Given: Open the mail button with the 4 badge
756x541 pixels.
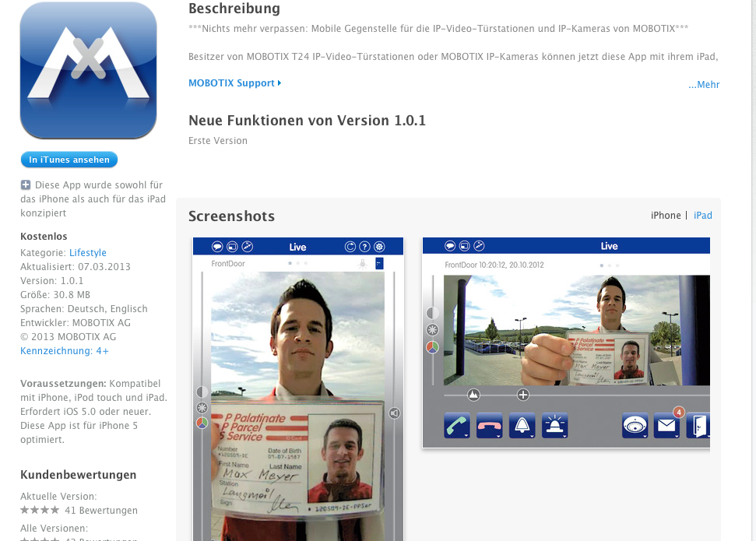Looking at the screenshot, I should point(668,424).
